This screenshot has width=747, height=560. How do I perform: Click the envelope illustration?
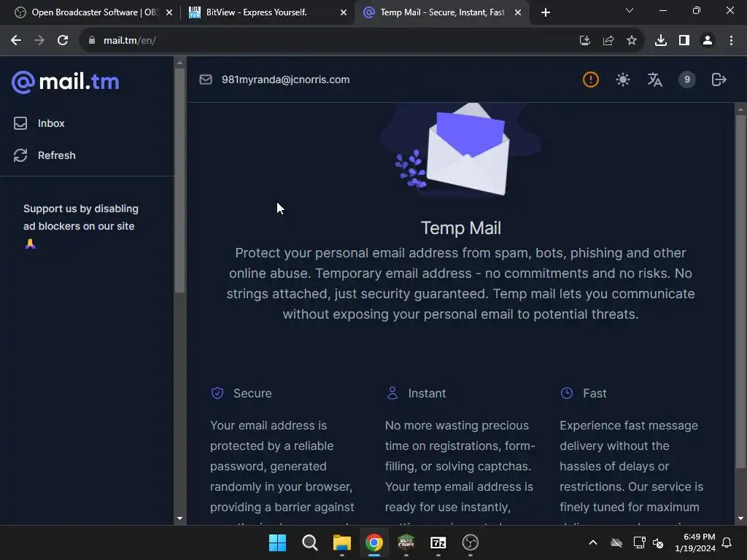click(x=461, y=149)
